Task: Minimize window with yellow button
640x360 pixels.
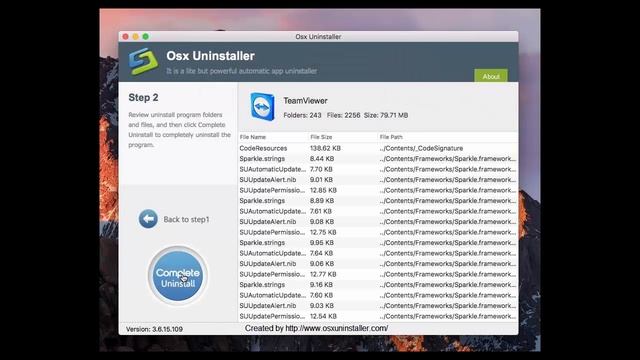Action: pyautogui.click(x=136, y=37)
